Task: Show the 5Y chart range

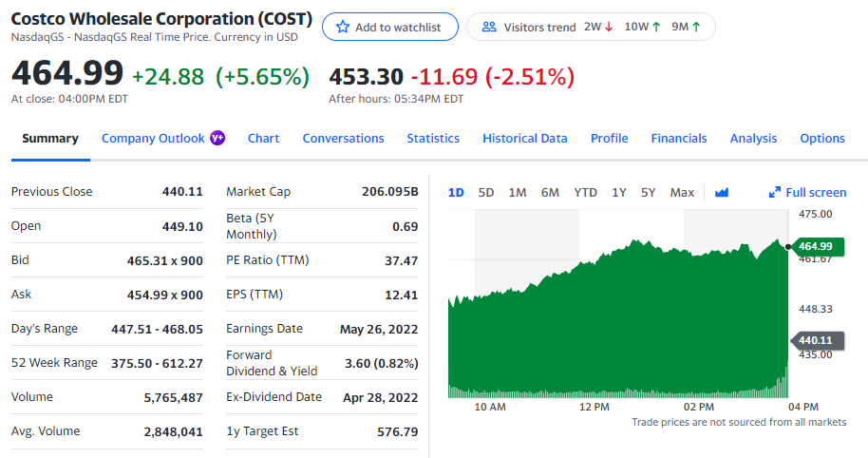Action: coord(649,193)
